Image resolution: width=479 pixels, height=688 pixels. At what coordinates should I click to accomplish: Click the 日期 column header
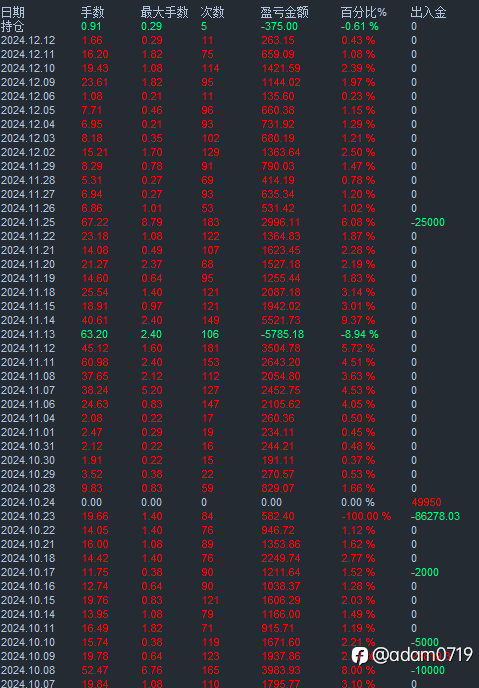tap(13, 12)
